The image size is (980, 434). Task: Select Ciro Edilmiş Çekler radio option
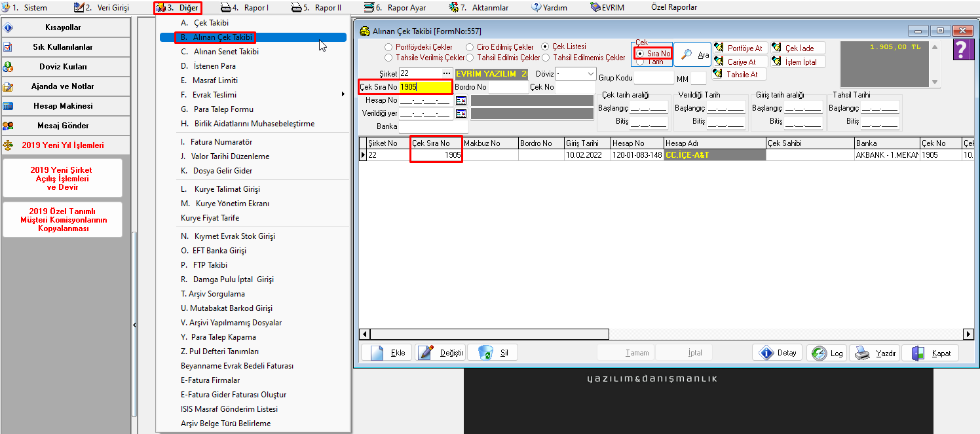pos(470,47)
